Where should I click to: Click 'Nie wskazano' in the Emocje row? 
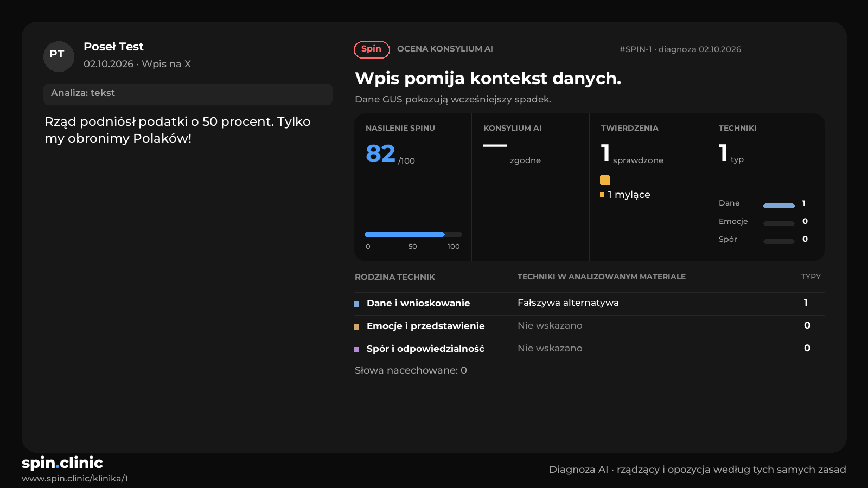point(550,325)
